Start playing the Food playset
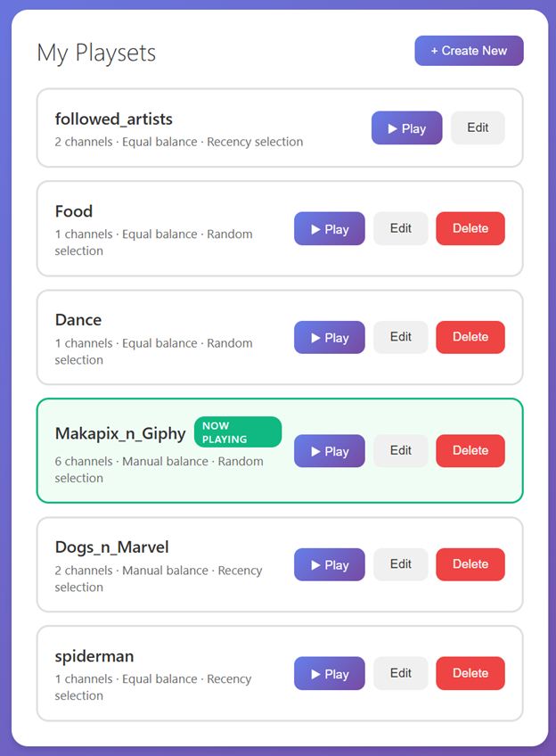This screenshot has height=756, width=556. [x=329, y=229]
